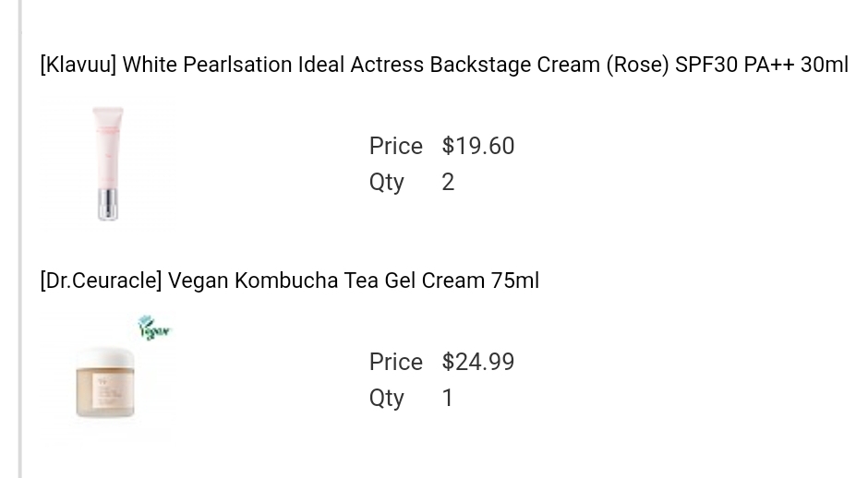The image size is (868, 478).
Task: Click the Vegan badge icon
Action: [153, 328]
